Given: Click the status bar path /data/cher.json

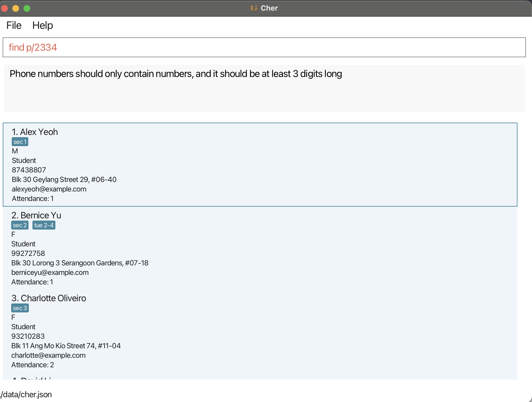Looking at the screenshot, I should pos(26,394).
